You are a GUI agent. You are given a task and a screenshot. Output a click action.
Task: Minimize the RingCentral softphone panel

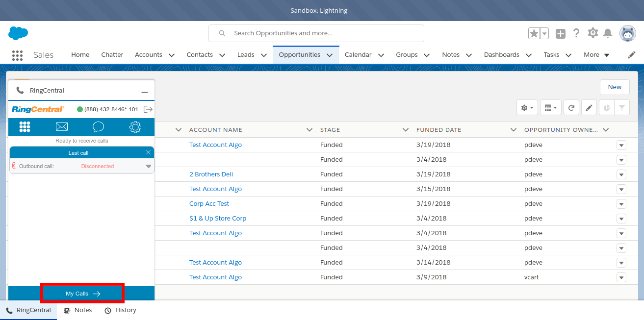coord(145,91)
